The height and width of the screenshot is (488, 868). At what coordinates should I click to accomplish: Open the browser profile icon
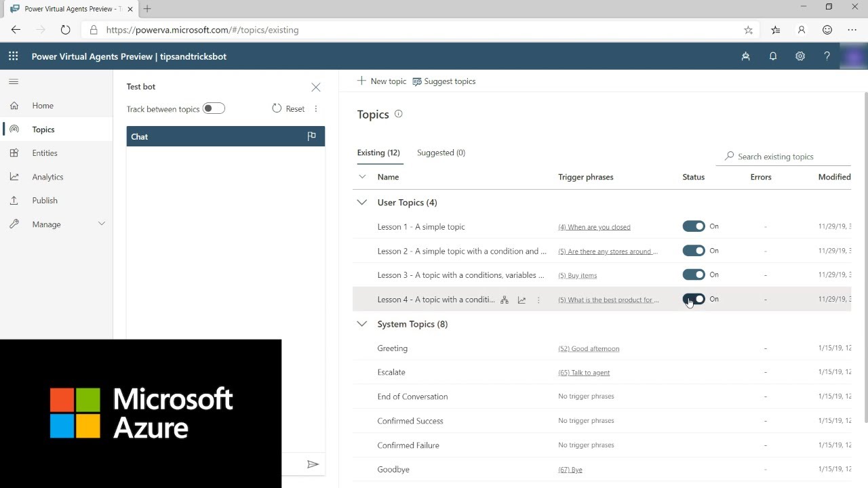[802, 30]
